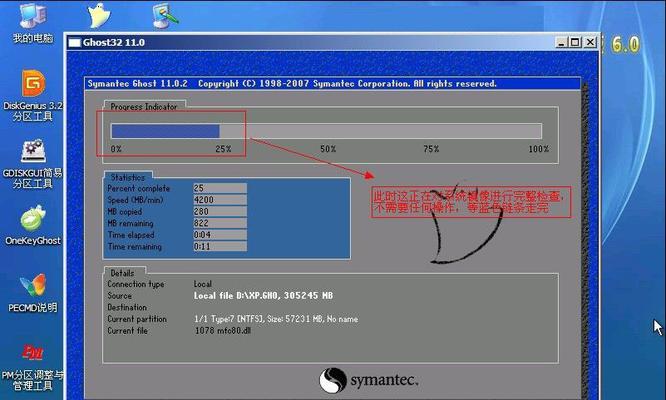Image resolution: width=666 pixels, height=400 pixels.
Task: Click the Ghost32 11.0 title bar
Action: tap(300, 42)
